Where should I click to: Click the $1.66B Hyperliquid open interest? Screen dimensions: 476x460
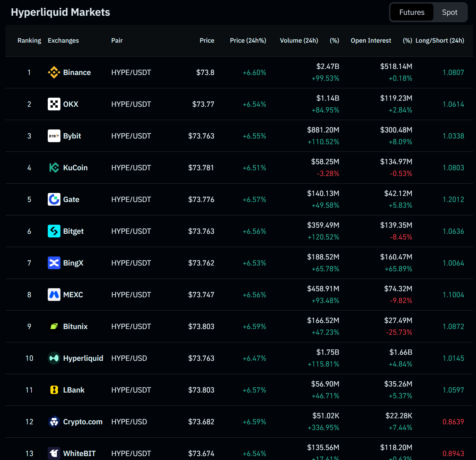[x=401, y=352]
